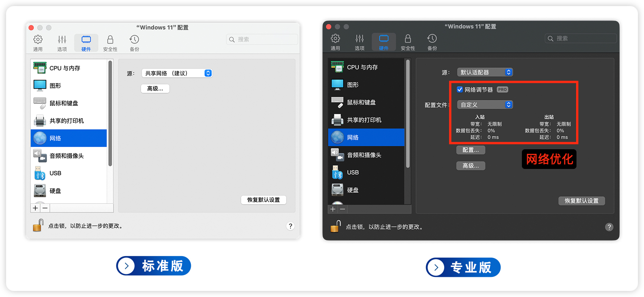Click the padlock icon in the dark window
Image resolution: width=644 pixels, height=297 pixels.
pyautogui.click(x=336, y=227)
